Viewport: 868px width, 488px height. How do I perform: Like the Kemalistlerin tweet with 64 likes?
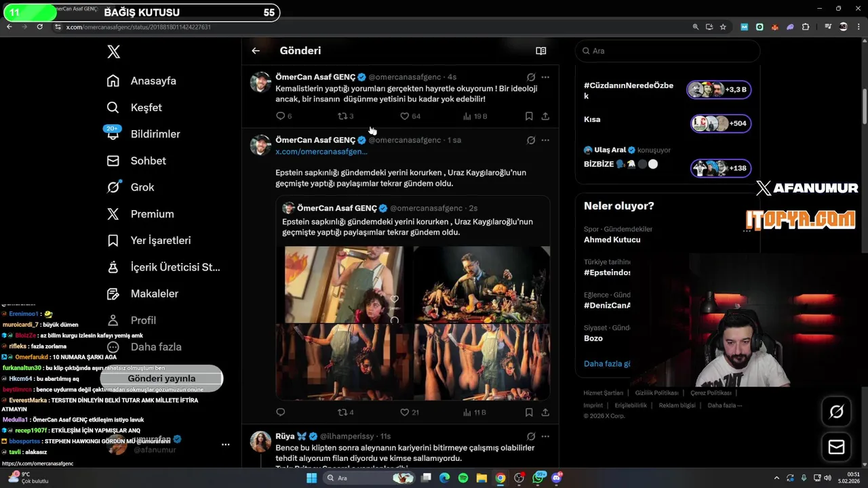410,117
